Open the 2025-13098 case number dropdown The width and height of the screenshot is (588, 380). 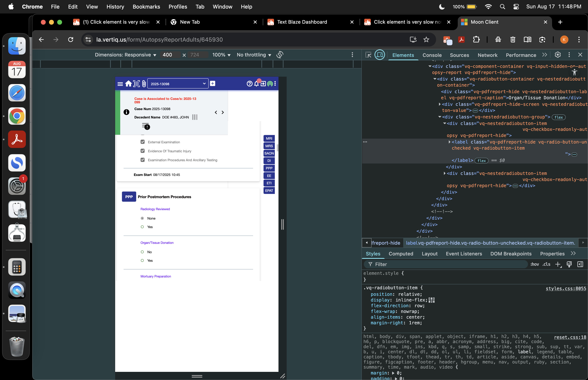click(178, 84)
